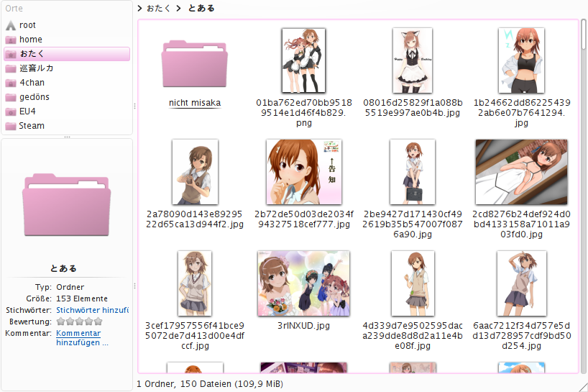Click the おたく folder icon in sidebar
The image size is (588, 392).
click(11, 54)
